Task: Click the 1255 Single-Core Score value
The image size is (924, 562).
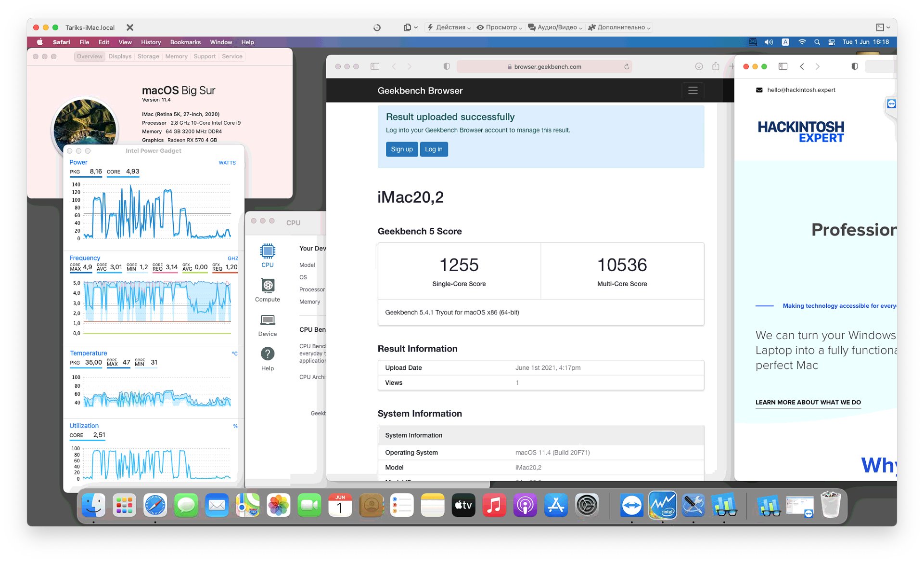Action: click(x=459, y=265)
